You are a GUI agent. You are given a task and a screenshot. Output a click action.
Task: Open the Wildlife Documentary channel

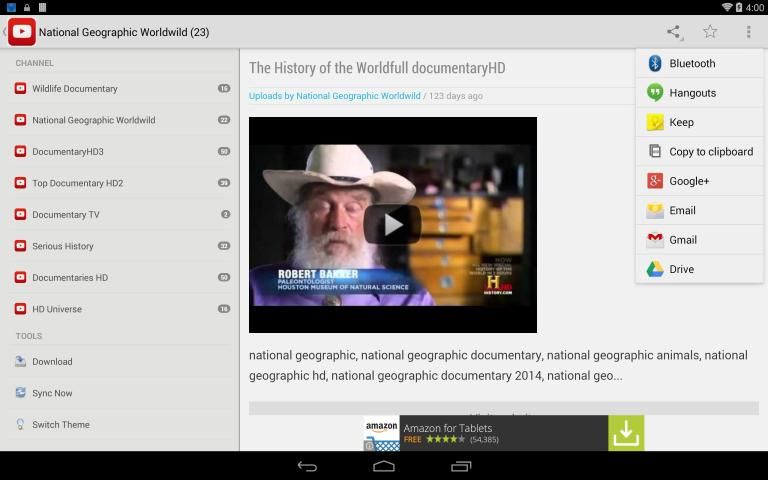coord(75,89)
